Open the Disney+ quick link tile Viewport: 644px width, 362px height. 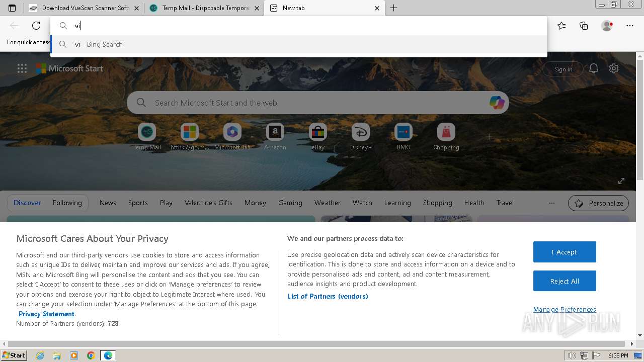click(361, 137)
